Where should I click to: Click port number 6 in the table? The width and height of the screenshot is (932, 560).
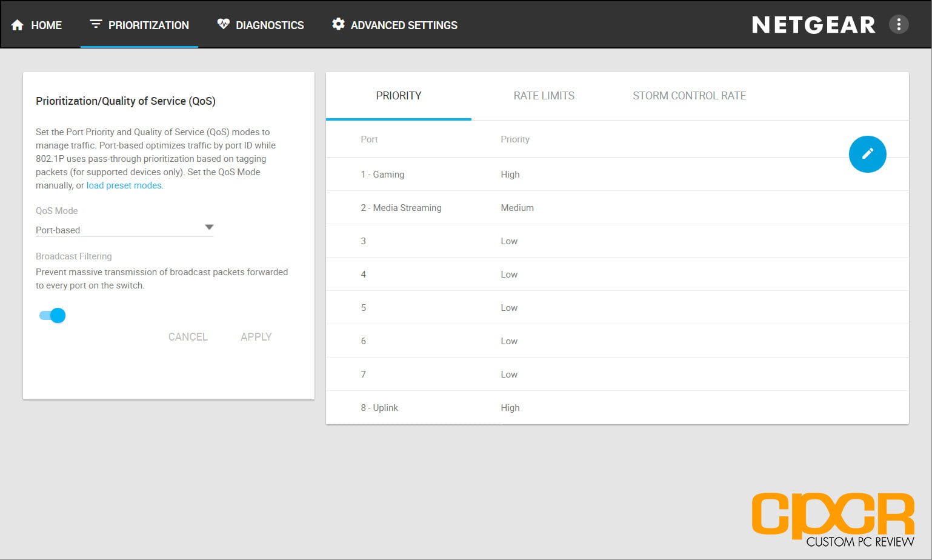[363, 341]
